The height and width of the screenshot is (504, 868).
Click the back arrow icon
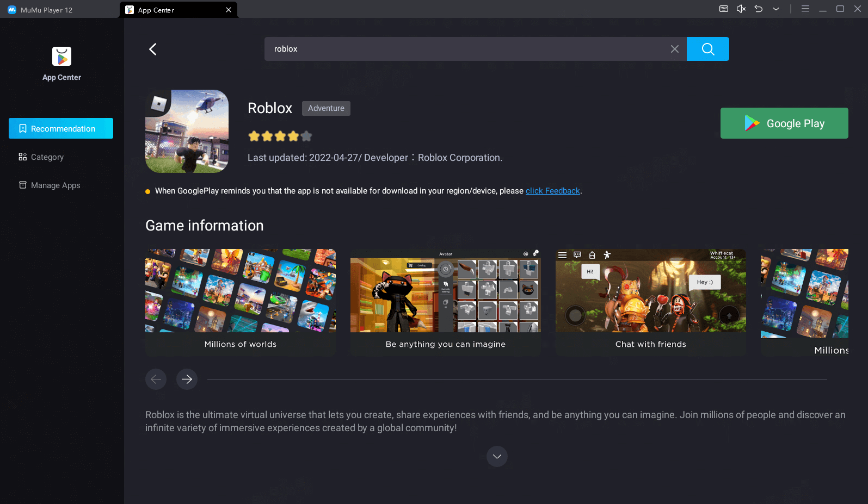[x=153, y=49]
